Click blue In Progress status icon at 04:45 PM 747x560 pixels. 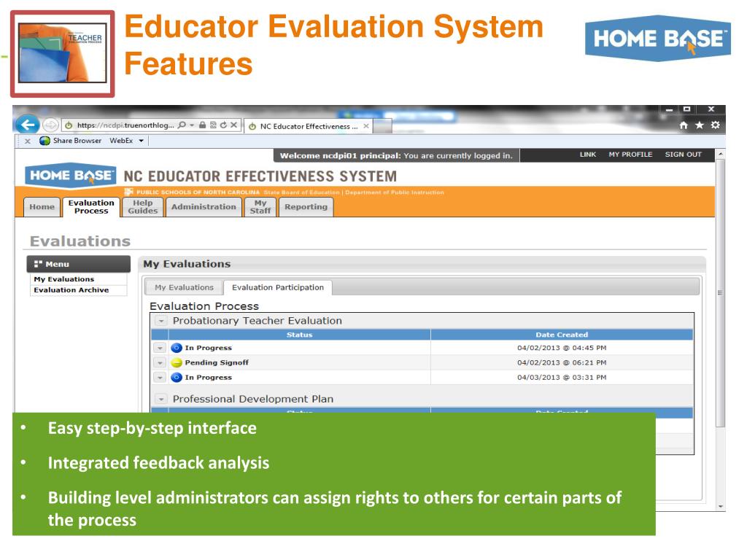pos(177,348)
